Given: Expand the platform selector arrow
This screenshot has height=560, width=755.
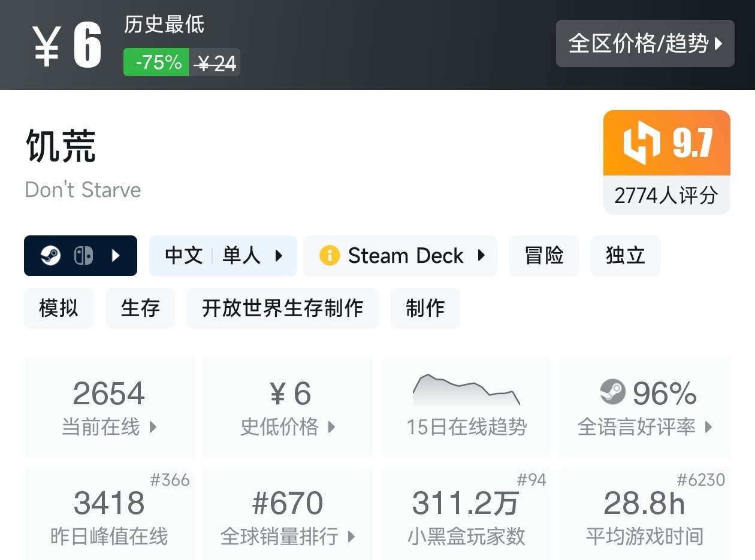Looking at the screenshot, I should [116, 256].
